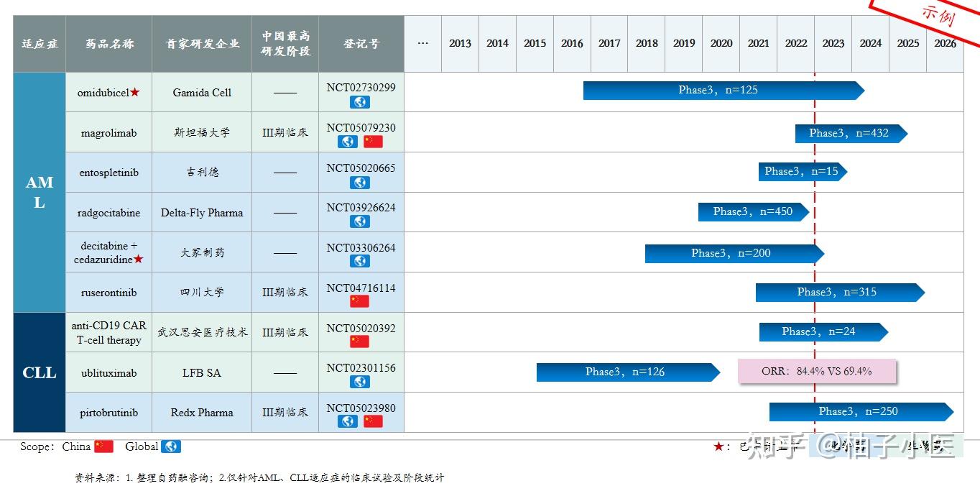Click the Phase3 n=450 progress bar for radgocitabine
The image size is (980, 486).
click(x=754, y=212)
